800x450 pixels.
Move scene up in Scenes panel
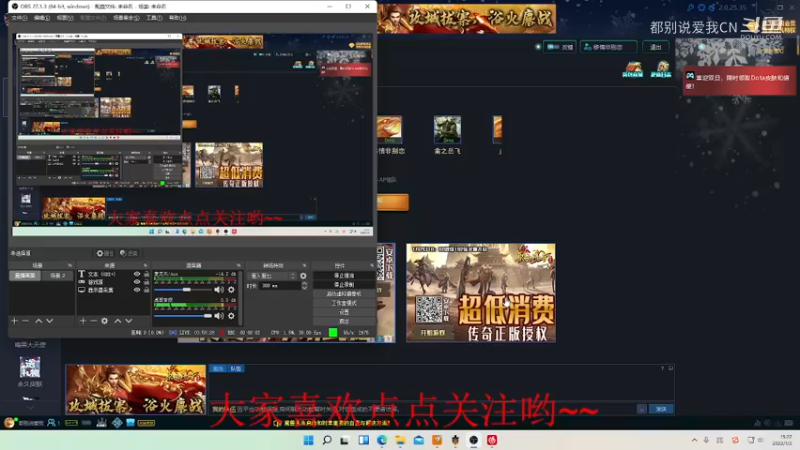point(38,321)
